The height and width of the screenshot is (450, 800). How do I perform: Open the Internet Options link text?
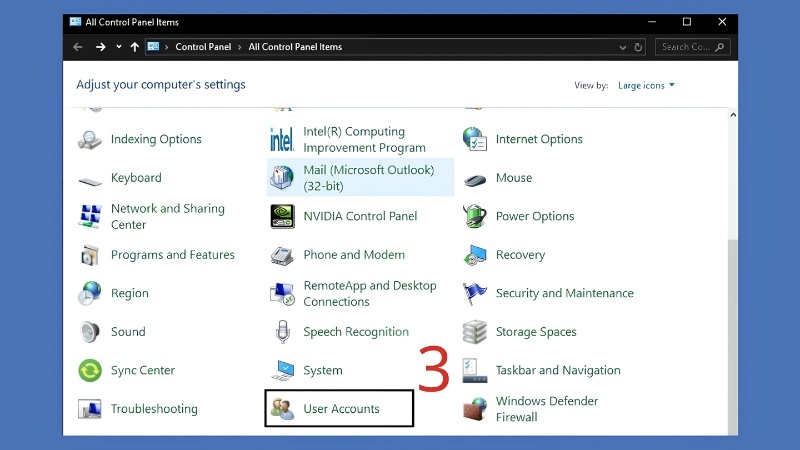tap(539, 139)
